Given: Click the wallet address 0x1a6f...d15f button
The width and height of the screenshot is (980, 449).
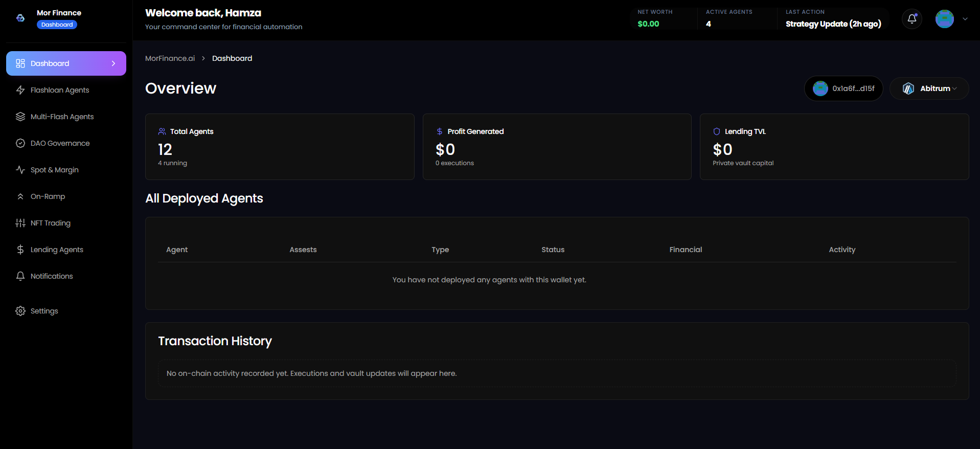Looking at the screenshot, I should (844, 88).
